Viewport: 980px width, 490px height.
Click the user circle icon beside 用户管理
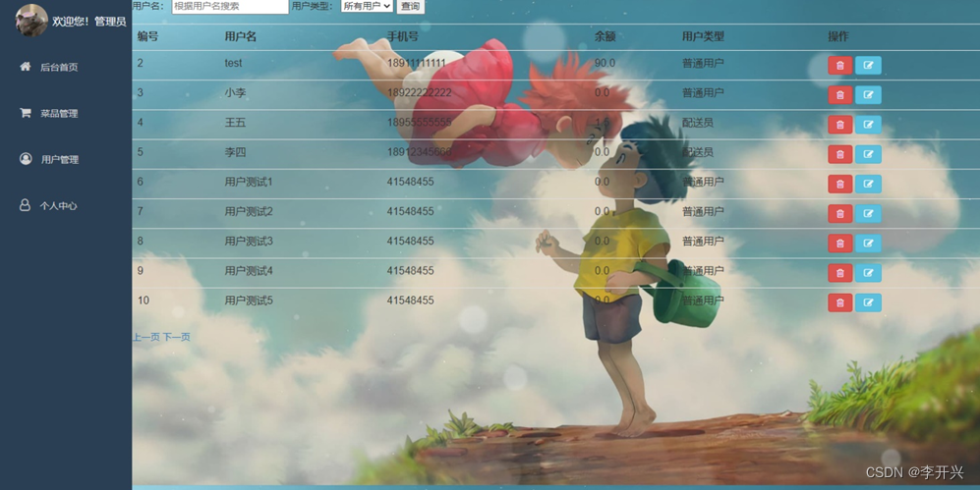pyautogui.click(x=26, y=158)
